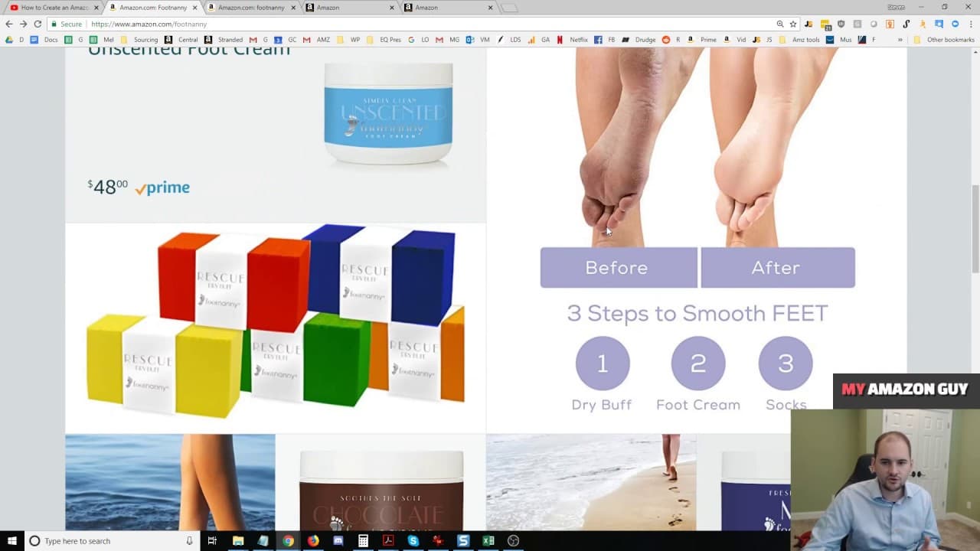Switch to the 'Amazon.com: Footnanny' tab
980x551 pixels.
(x=152, y=8)
